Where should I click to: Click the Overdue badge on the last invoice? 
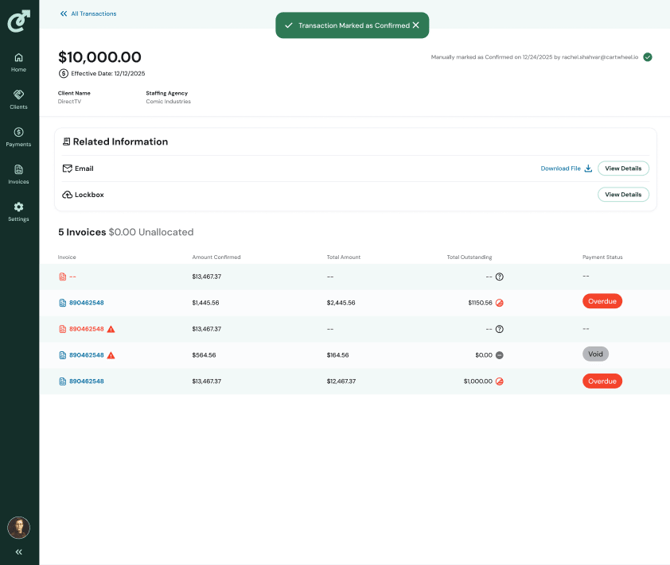(602, 381)
